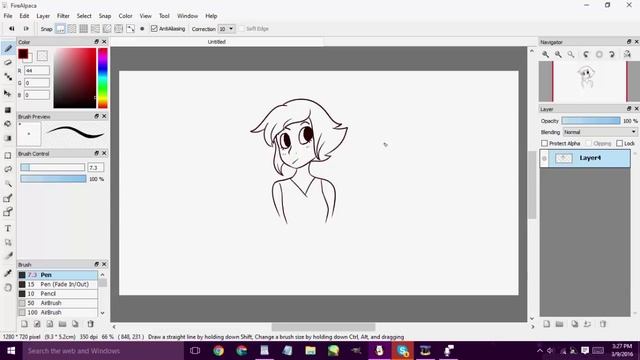Select the 100 AirBrush brush
The width and height of the screenshot is (640, 360).
58,312
